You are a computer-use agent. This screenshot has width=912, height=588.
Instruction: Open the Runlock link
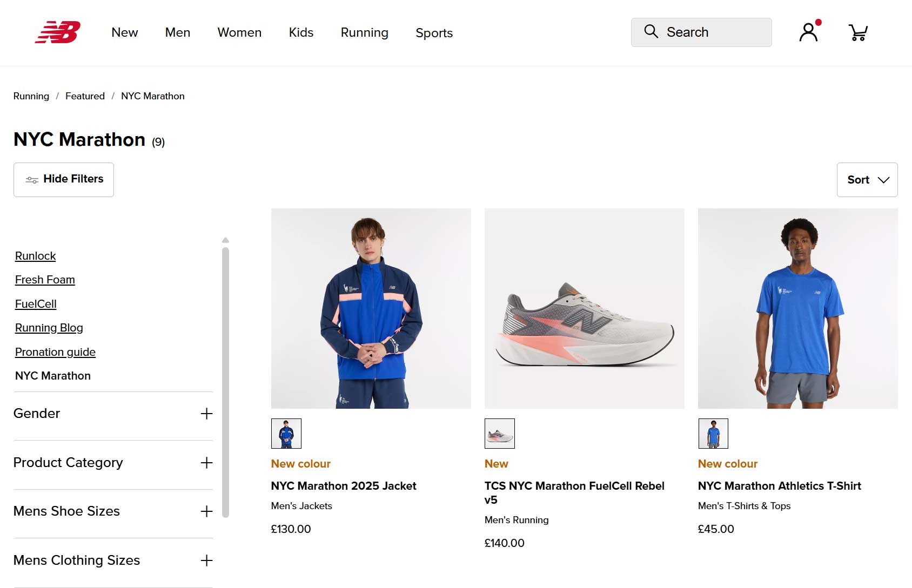point(36,256)
